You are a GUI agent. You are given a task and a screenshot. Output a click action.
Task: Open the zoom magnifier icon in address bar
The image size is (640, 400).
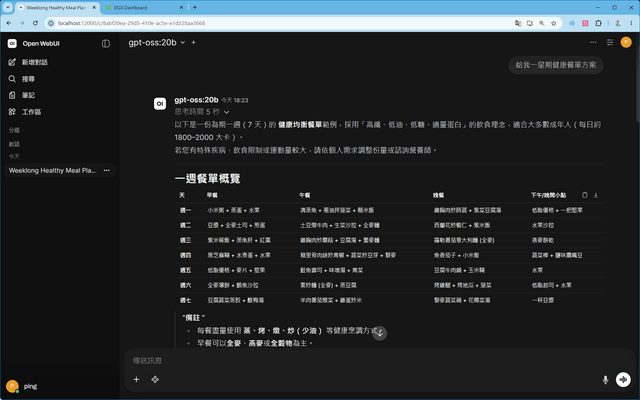[x=542, y=23]
